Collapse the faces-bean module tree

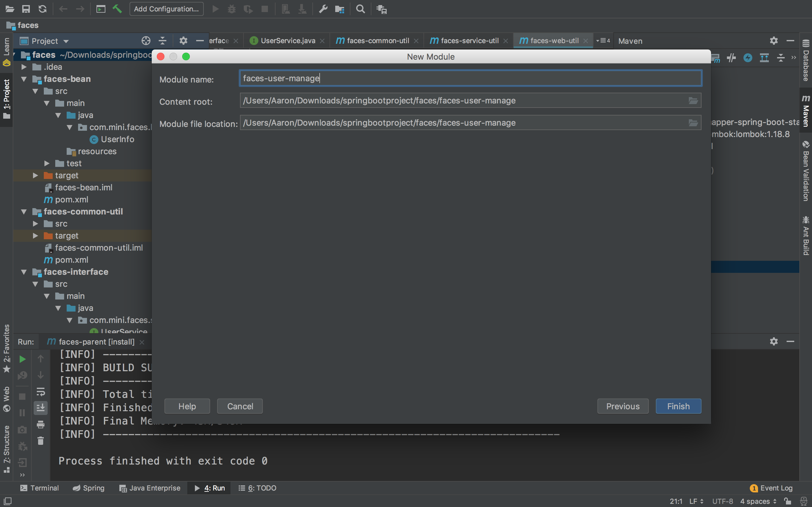23,79
